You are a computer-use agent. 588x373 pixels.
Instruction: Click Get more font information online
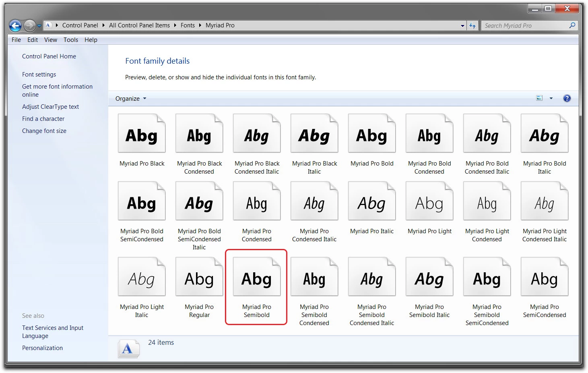click(57, 91)
